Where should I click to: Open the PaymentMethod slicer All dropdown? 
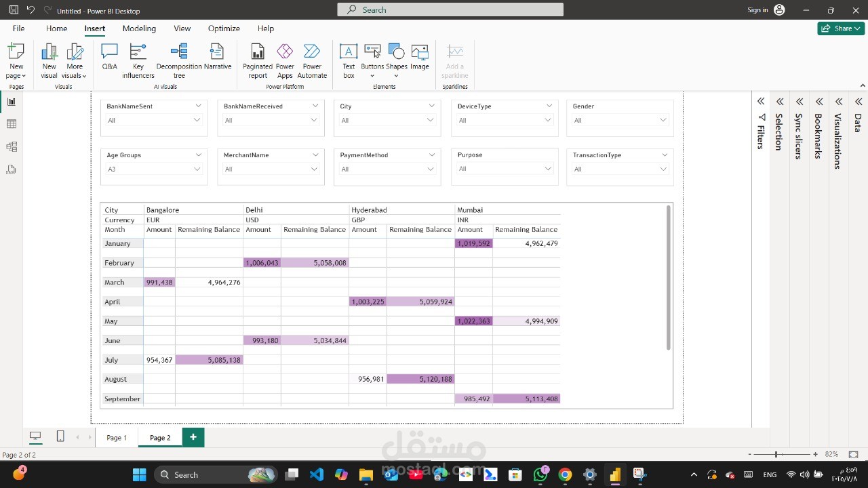(387, 169)
